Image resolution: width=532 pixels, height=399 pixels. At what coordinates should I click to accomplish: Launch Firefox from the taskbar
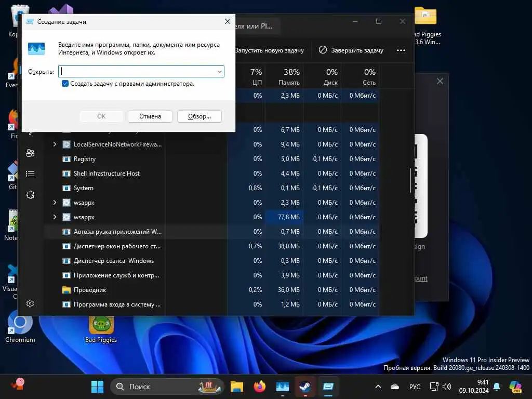[260, 387]
